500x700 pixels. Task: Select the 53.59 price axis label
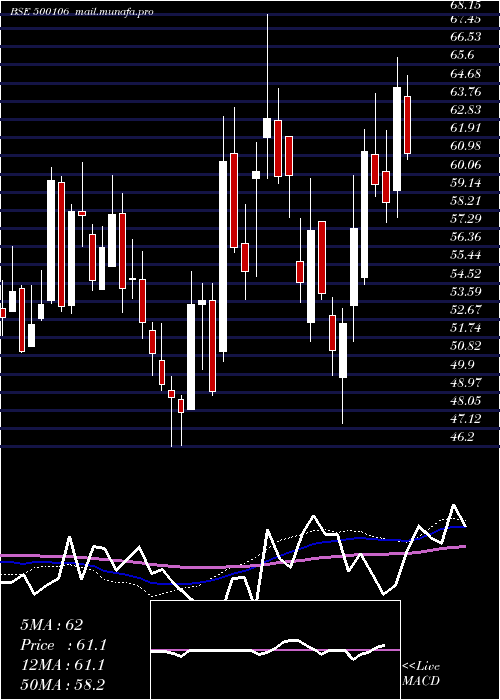point(466,292)
